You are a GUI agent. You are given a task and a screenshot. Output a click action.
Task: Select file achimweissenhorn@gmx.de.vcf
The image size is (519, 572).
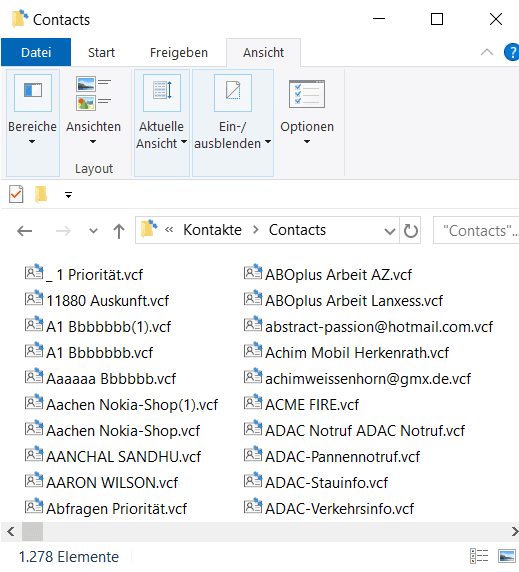[x=357, y=379]
